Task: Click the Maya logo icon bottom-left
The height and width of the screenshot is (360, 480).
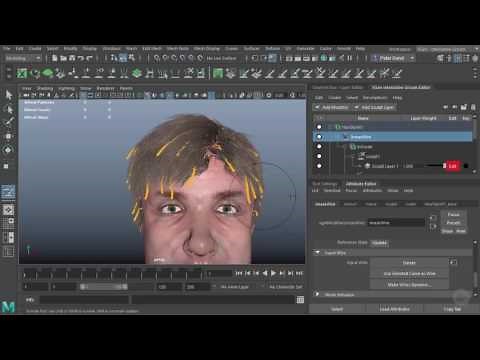Action: (x=8, y=307)
